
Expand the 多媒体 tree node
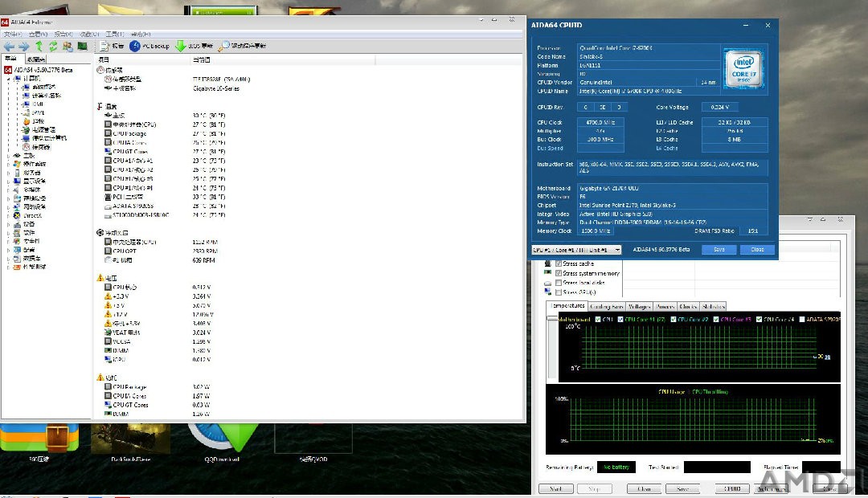(x=8, y=190)
